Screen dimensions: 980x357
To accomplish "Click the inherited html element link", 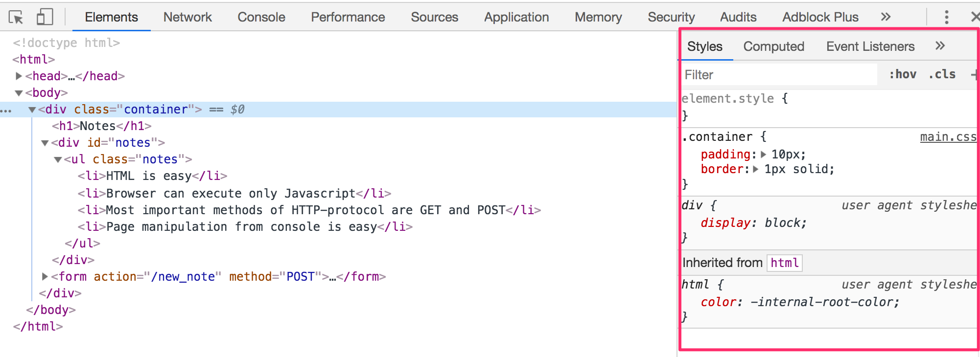I will pyautogui.click(x=784, y=263).
